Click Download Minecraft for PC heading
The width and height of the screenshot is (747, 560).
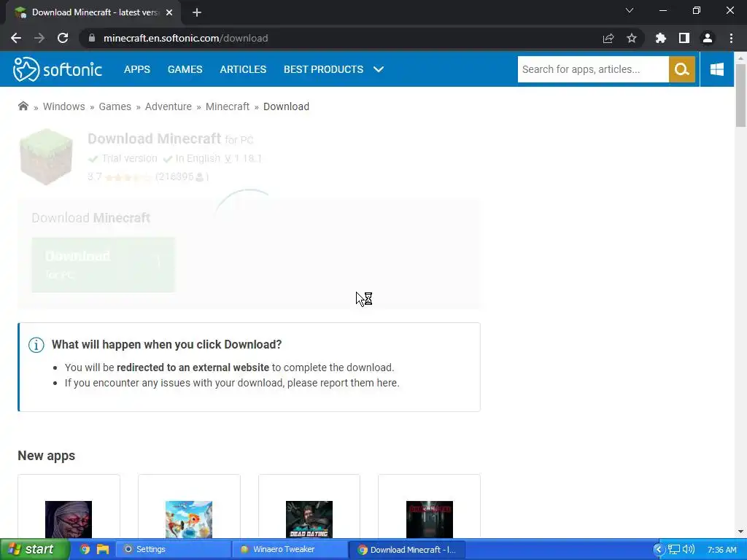click(x=171, y=139)
